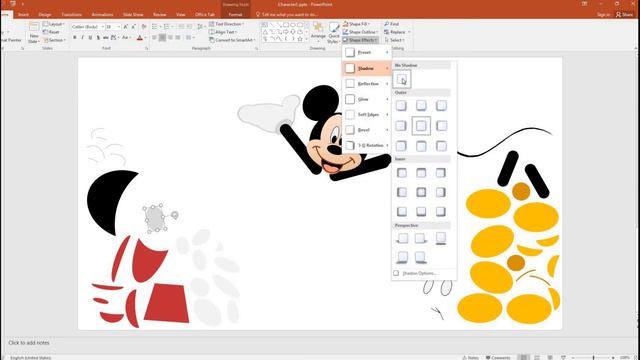Toggle Align Right in Paragraph group
Viewport: 640px width, 360px height.
pyautogui.click(x=170, y=38)
